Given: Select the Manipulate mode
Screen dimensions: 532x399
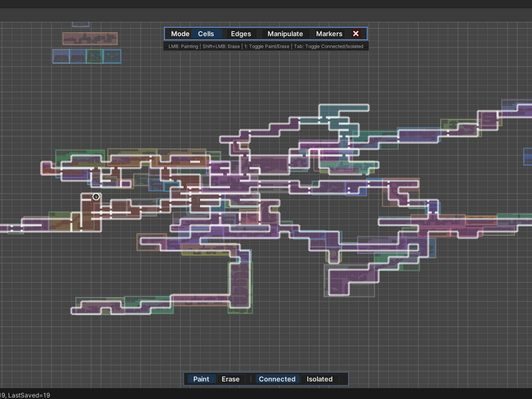Looking at the screenshot, I should coord(285,34).
